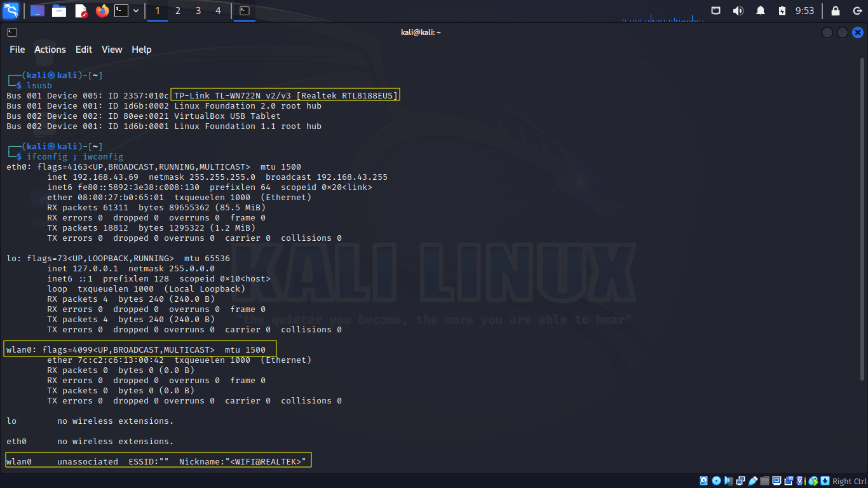Viewport: 868px width, 488px height.
Task: Click the ether 08:00:27:b0:65:01 MAC line
Action: (x=179, y=197)
